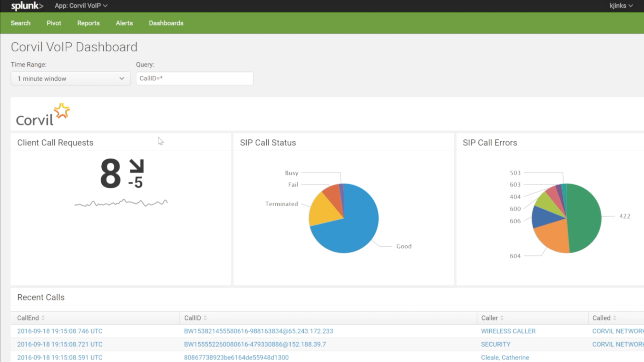Viewport: 644px width, 362px height.
Task: Sort by the Caller column arrows
Action: [x=502, y=318]
